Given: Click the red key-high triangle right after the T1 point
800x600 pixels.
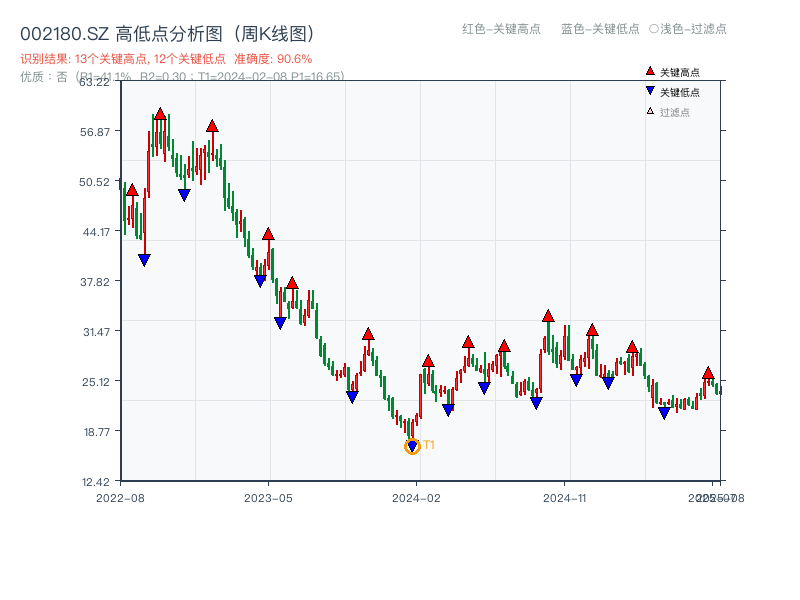Looking at the screenshot, I should click(428, 361).
